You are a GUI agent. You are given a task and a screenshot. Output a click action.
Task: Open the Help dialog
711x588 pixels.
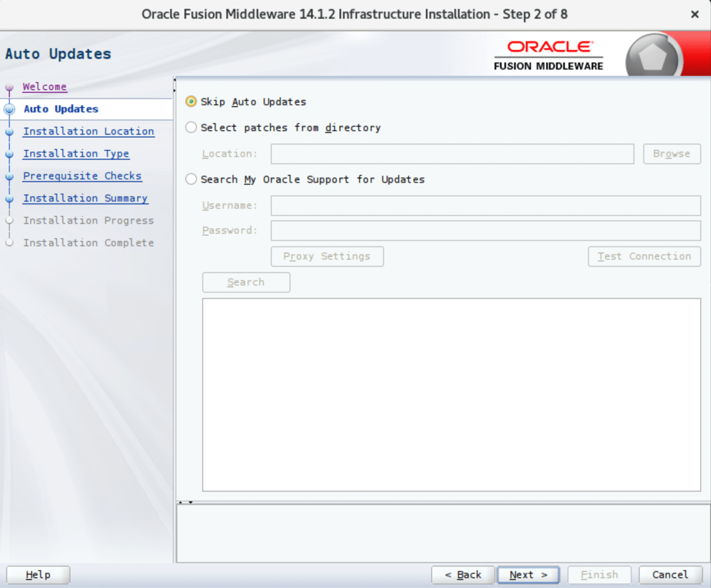tap(38, 575)
